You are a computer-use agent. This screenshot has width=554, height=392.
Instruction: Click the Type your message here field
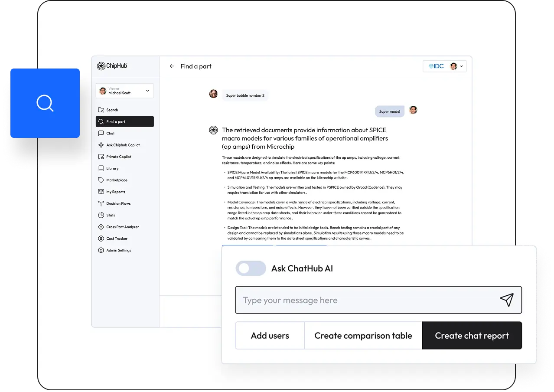pos(364,300)
